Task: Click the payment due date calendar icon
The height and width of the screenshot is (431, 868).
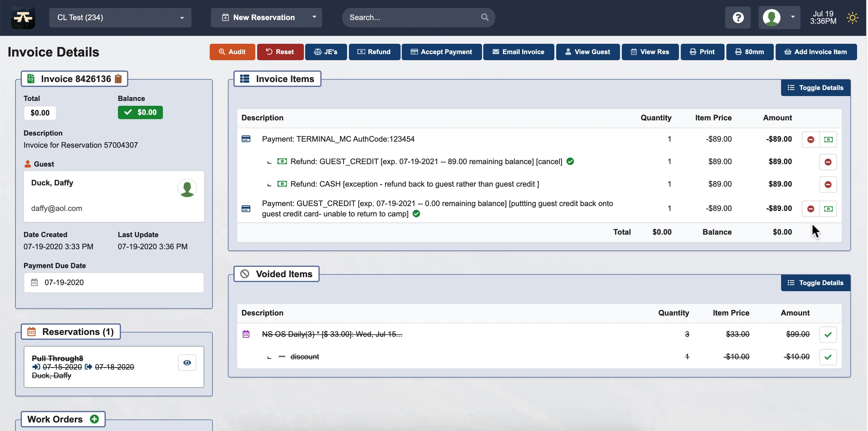Action: tap(34, 282)
